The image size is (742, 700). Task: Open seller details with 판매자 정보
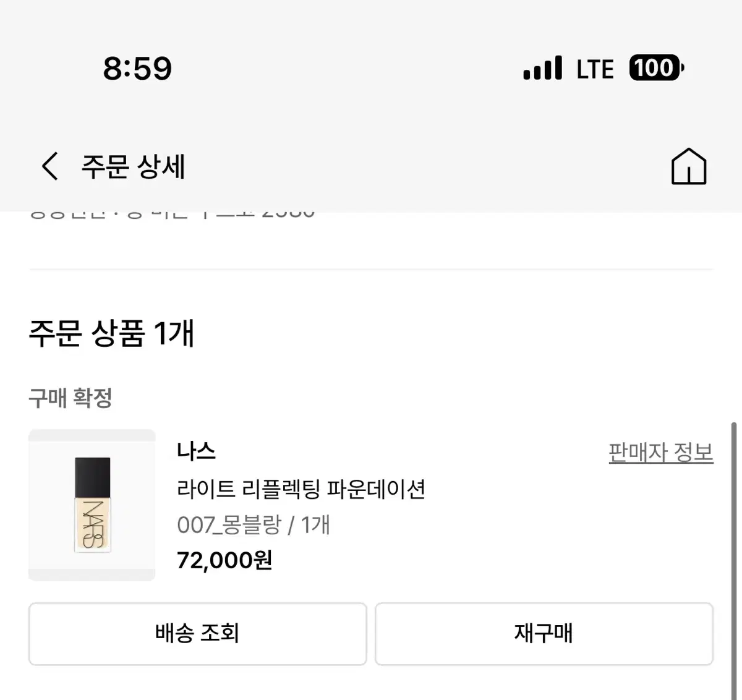point(660,451)
